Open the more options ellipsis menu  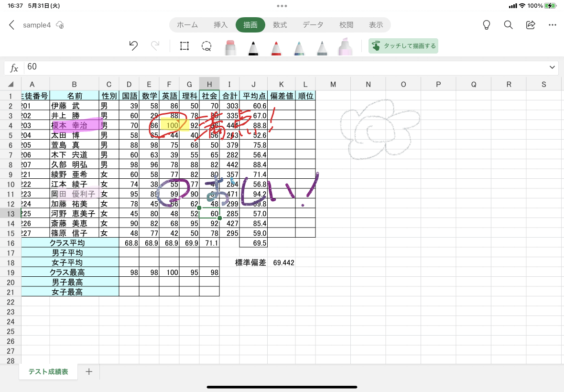[x=553, y=25]
